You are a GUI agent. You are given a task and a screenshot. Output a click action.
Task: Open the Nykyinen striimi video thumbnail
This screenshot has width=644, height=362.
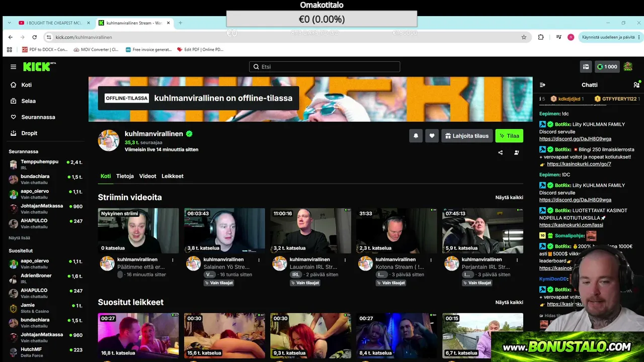(x=138, y=231)
